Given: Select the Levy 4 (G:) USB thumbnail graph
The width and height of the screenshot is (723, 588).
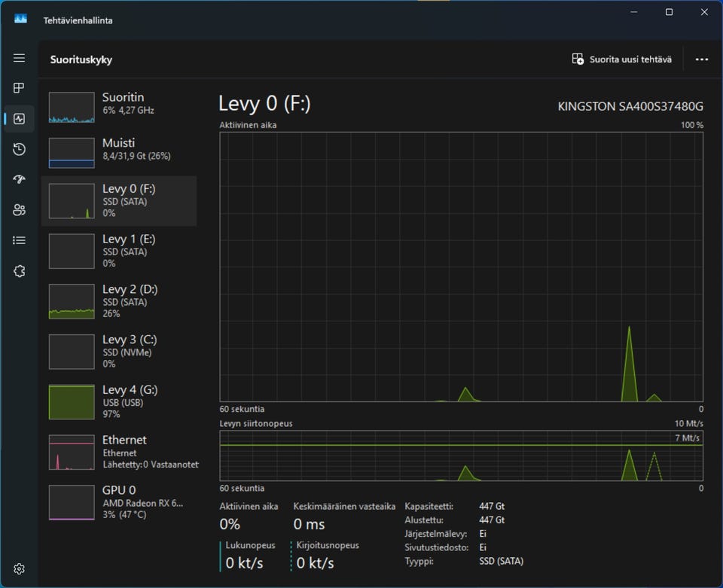Looking at the screenshot, I should point(72,402).
